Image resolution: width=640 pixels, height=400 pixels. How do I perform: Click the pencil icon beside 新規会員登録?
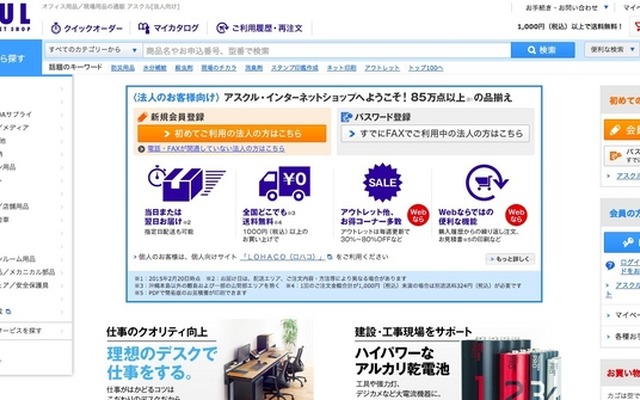tap(142, 117)
